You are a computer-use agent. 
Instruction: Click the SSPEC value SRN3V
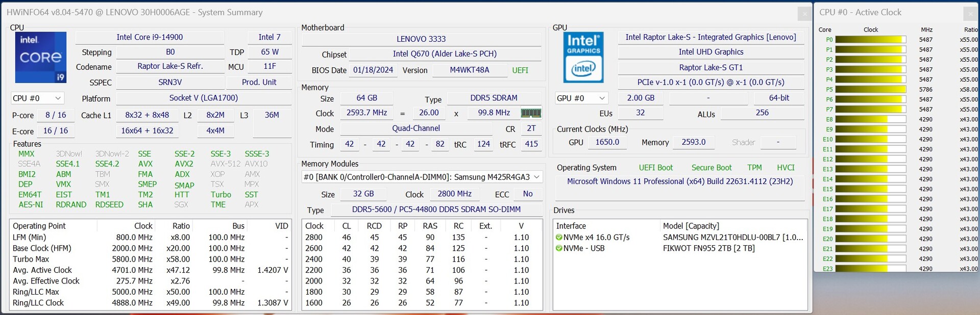170,82
